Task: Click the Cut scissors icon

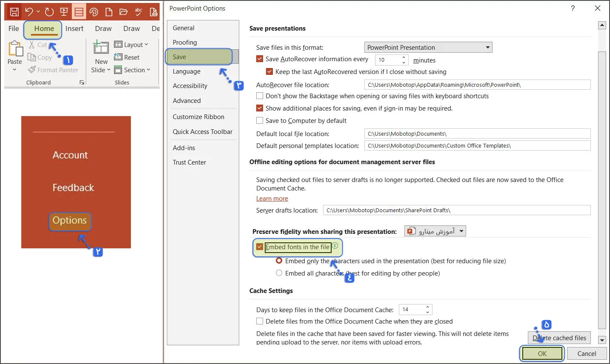Action: [32, 45]
